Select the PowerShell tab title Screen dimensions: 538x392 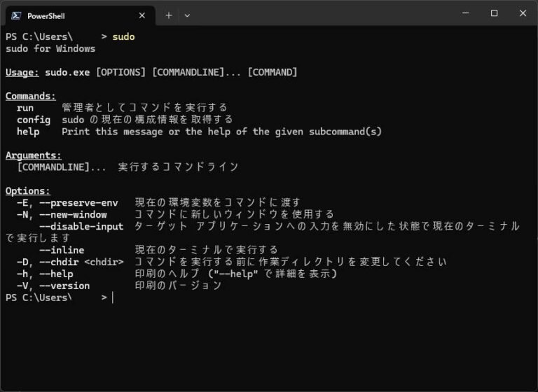pyautogui.click(x=47, y=15)
